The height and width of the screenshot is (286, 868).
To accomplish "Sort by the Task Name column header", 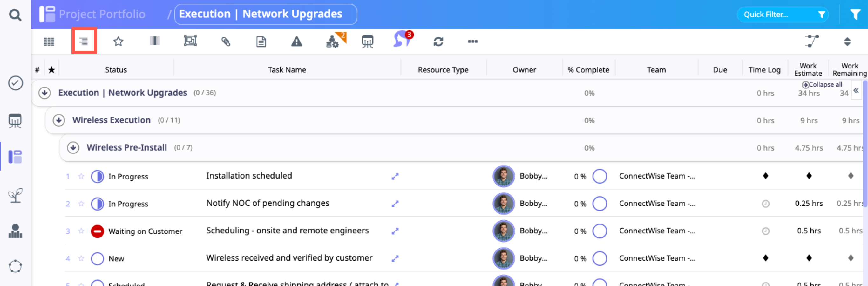I will (287, 70).
